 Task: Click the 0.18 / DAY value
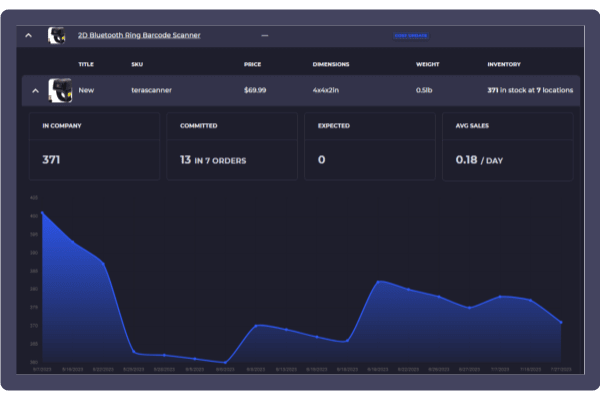pyautogui.click(x=479, y=160)
